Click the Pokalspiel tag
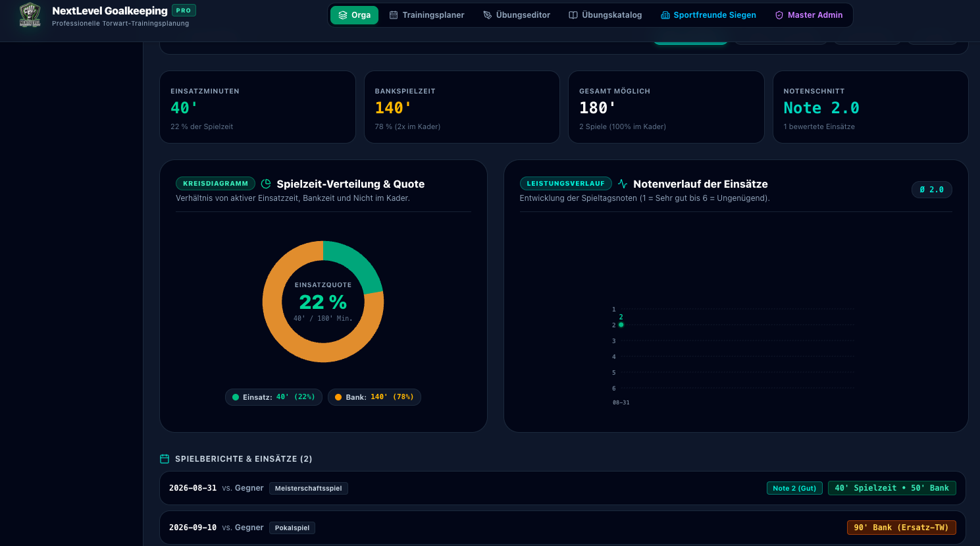The width and height of the screenshot is (980, 546). (x=292, y=528)
